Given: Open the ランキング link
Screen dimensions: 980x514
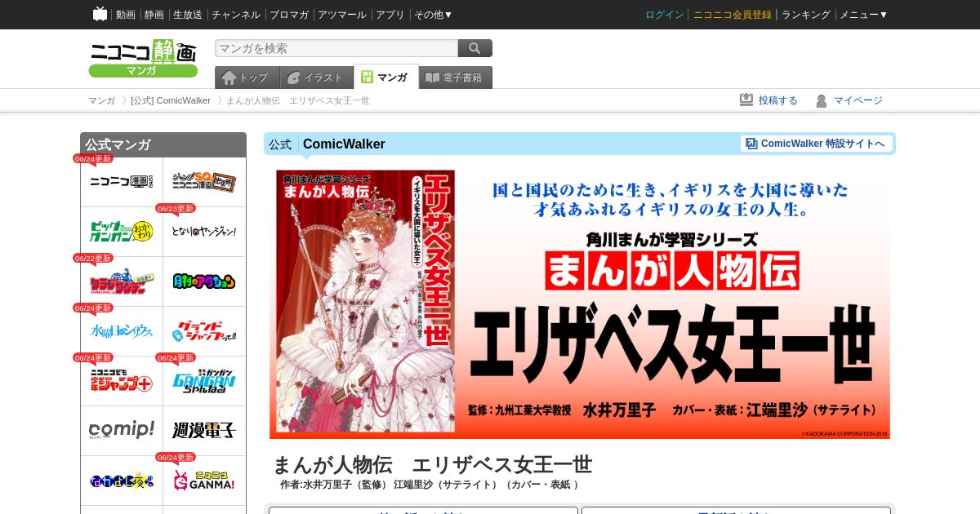Looking at the screenshot, I should [x=806, y=15].
